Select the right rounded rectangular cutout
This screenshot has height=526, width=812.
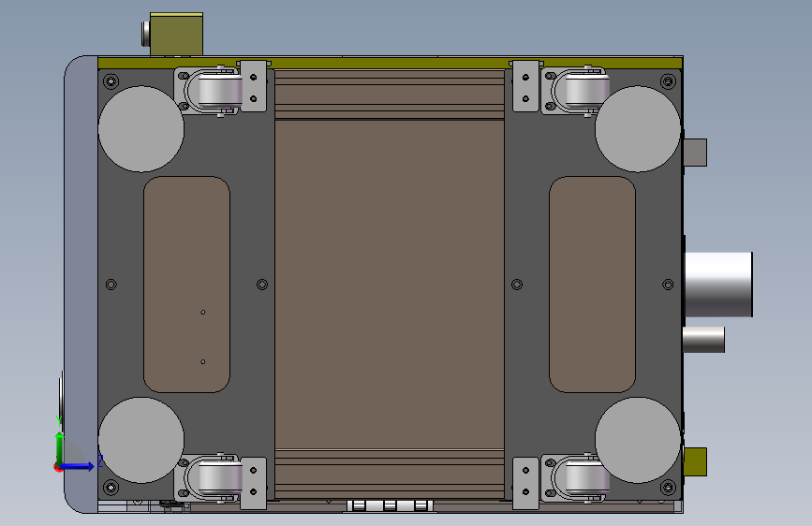(x=592, y=285)
